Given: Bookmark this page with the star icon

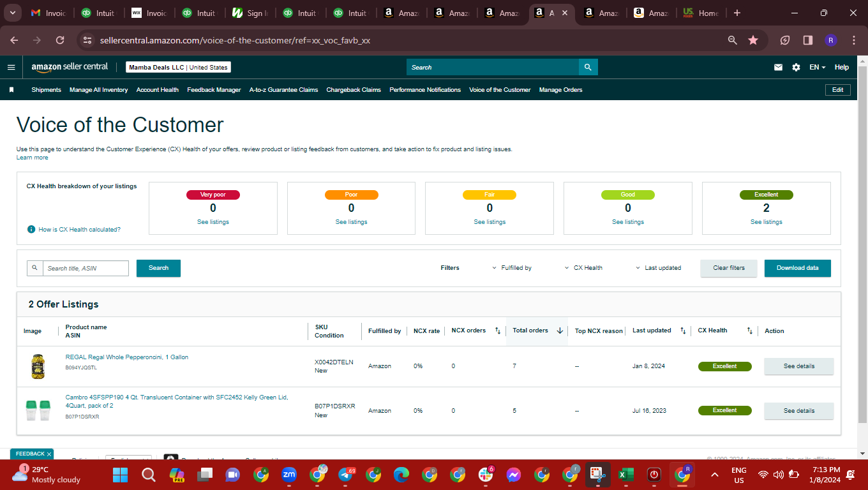Looking at the screenshot, I should coord(753,40).
